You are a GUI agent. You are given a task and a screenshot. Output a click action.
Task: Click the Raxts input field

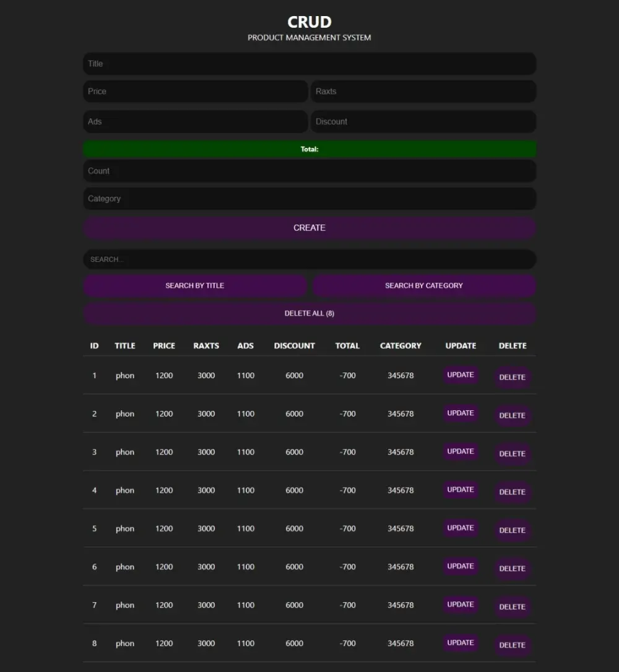pyautogui.click(x=424, y=91)
